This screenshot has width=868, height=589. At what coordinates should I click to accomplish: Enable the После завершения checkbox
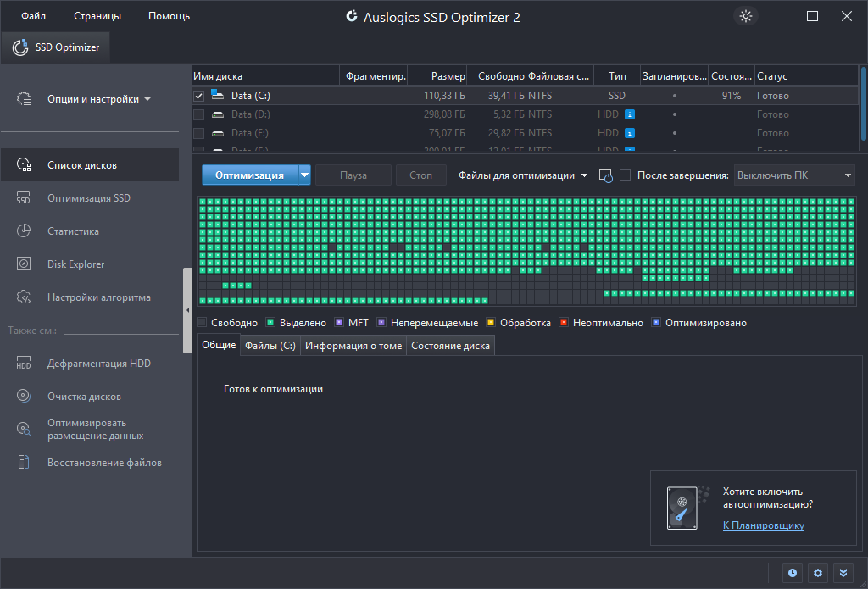[625, 175]
